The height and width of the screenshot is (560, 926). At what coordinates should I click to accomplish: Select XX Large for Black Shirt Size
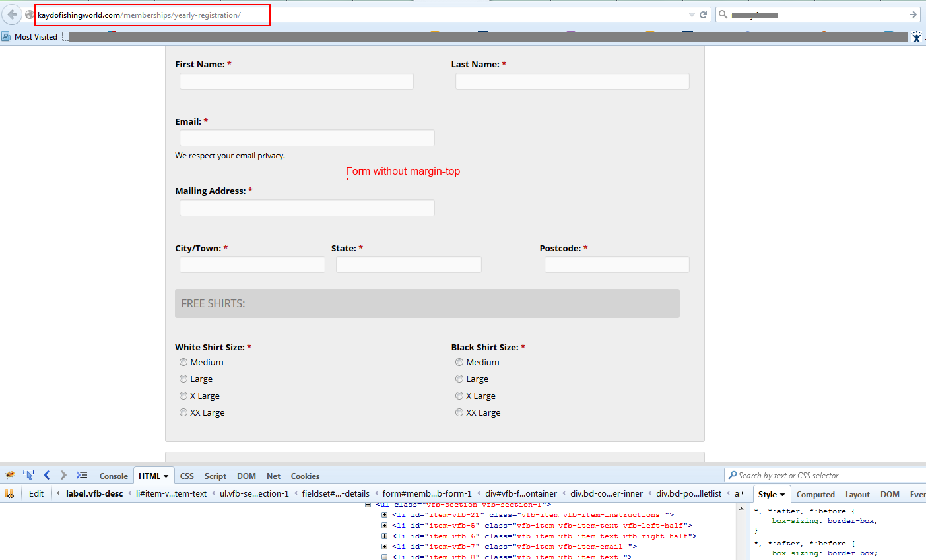(459, 412)
